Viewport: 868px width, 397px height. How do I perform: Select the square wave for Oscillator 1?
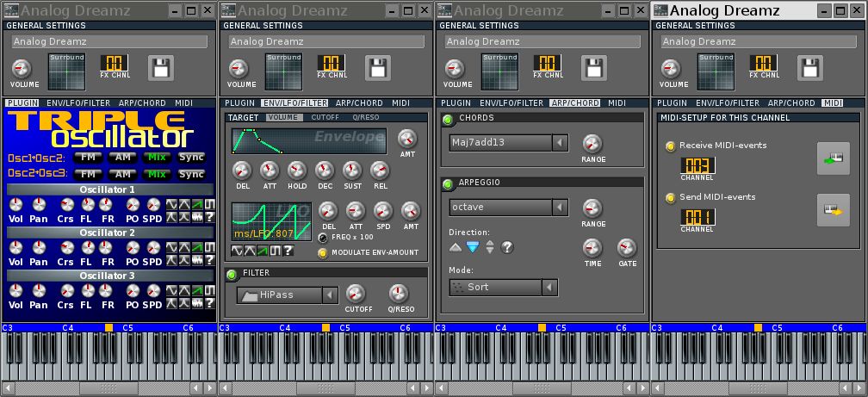tap(210, 204)
